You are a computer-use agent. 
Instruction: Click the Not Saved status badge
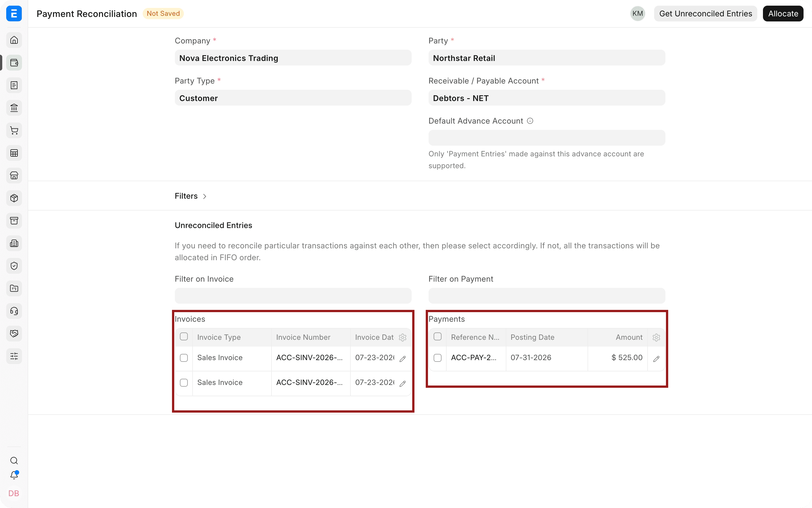coord(163,14)
